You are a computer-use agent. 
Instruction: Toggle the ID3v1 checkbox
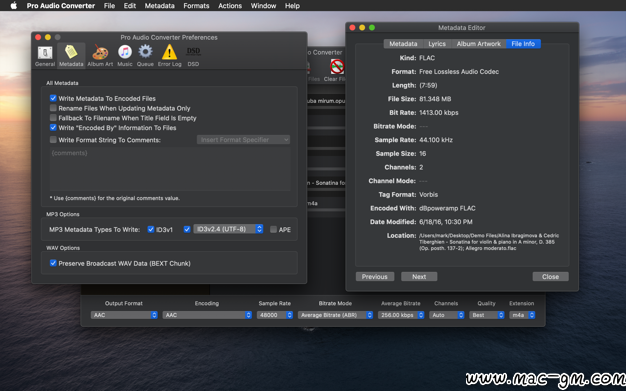click(x=151, y=229)
